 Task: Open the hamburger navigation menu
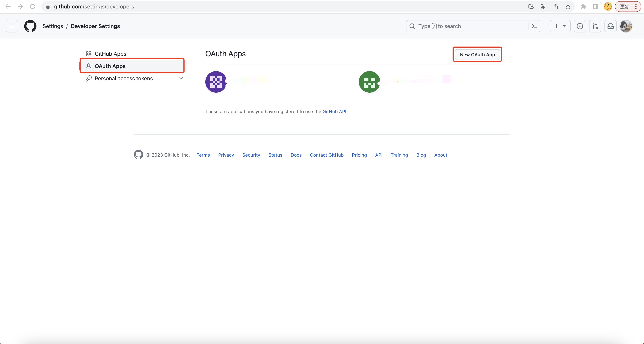12,26
